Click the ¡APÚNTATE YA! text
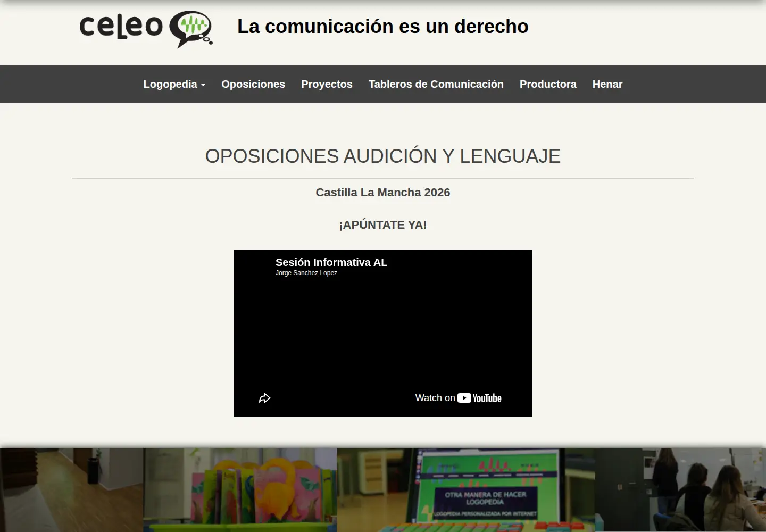The height and width of the screenshot is (532, 766). pos(383,225)
